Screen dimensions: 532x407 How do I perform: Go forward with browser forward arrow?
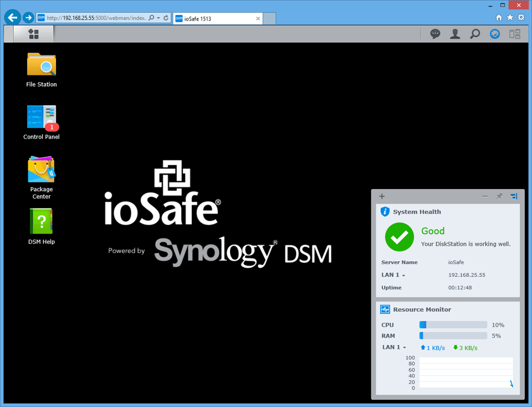[x=28, y=18]
